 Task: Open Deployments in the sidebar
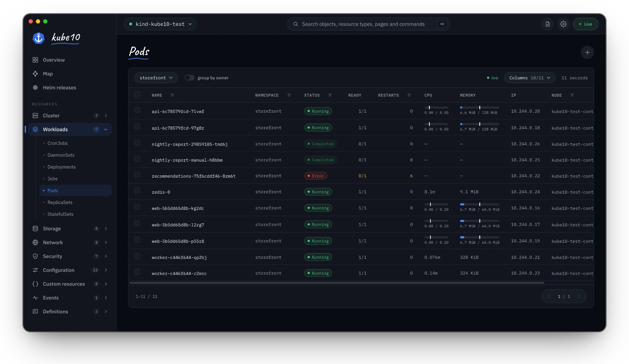[x=61, y=167]
